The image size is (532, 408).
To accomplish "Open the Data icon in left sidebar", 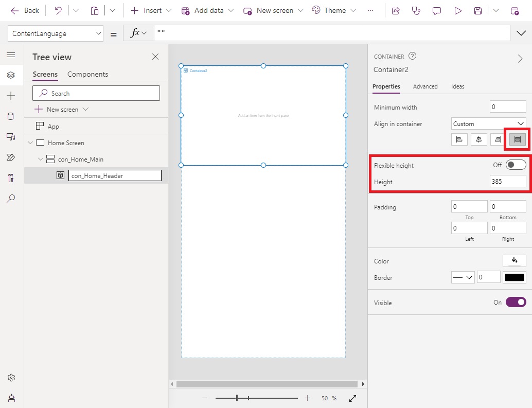I will tap(11, 116).
